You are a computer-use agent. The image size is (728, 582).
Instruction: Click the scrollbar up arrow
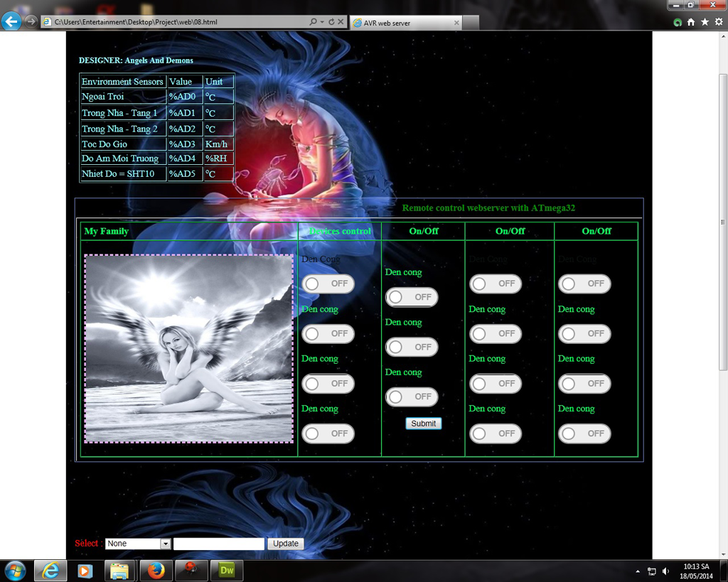click(723, 36)
